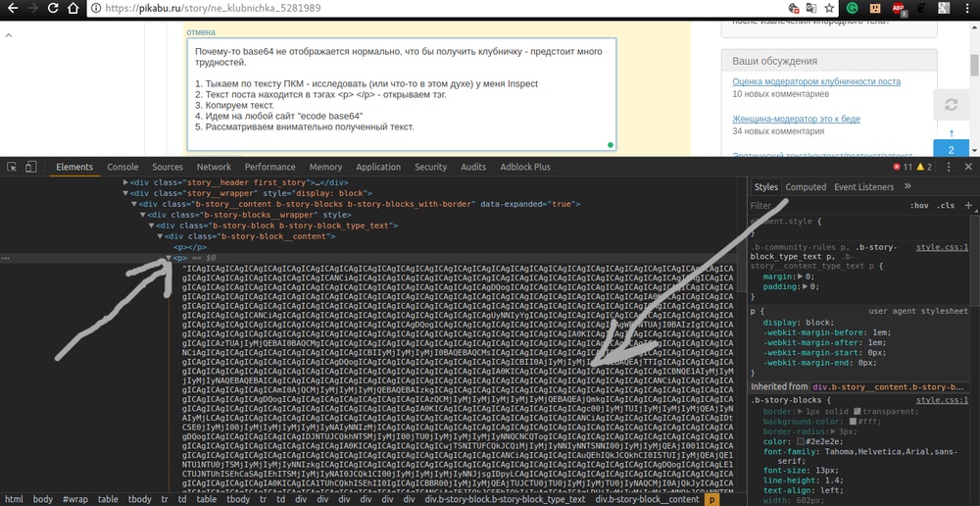
Task: Open the Grammarly extension icon
Action: pos(853,8)
